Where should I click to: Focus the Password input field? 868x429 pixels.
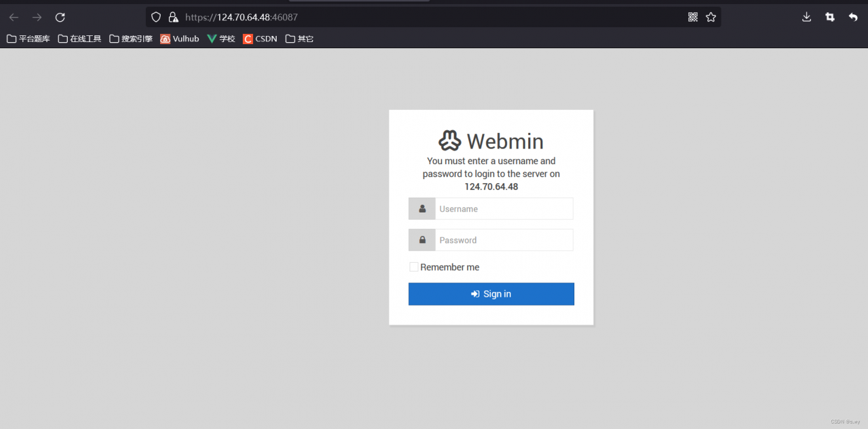coord(504,240)
